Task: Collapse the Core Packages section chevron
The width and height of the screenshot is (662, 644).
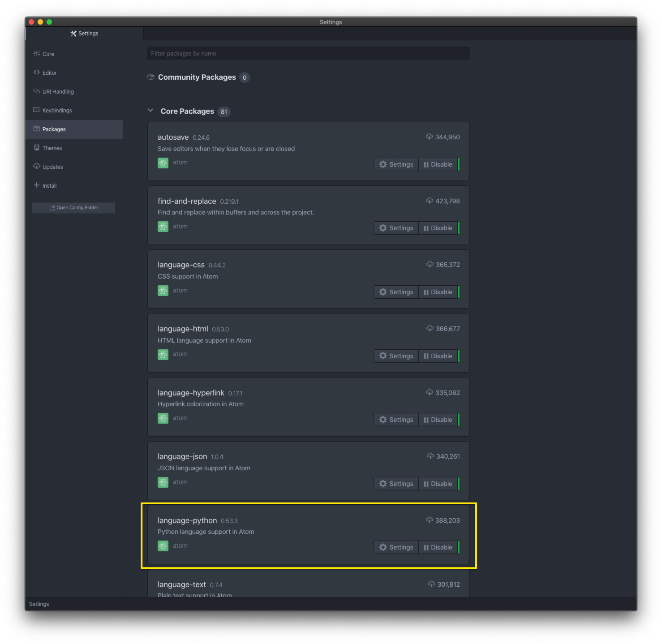Action: click(150, 111)
